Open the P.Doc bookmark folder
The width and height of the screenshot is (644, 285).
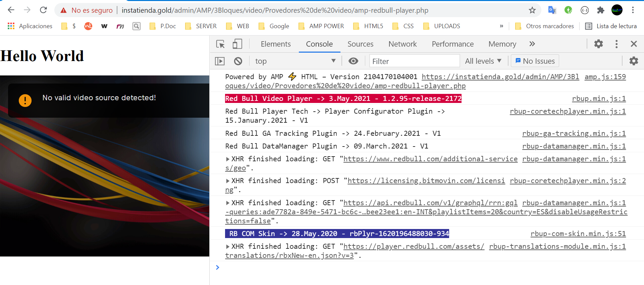point(163,26)
